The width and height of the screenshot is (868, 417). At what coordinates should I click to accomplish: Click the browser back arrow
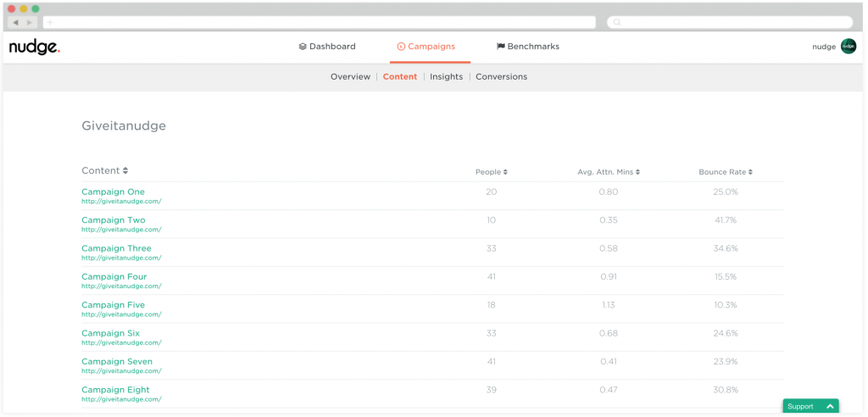[15, 22]
